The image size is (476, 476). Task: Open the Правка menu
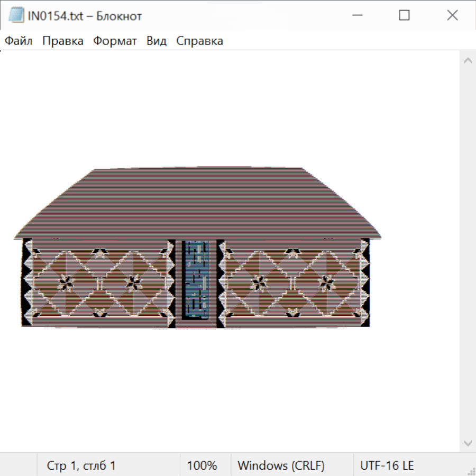pyautogui.click(x=63, y=41)
